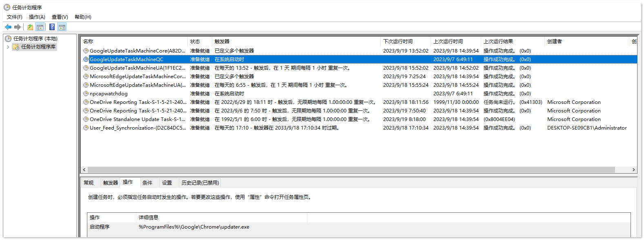Click clock icon of GoogleUpdateTaskMachineQC row
Viewport: 644px width, 240px height.
[86, 59]
